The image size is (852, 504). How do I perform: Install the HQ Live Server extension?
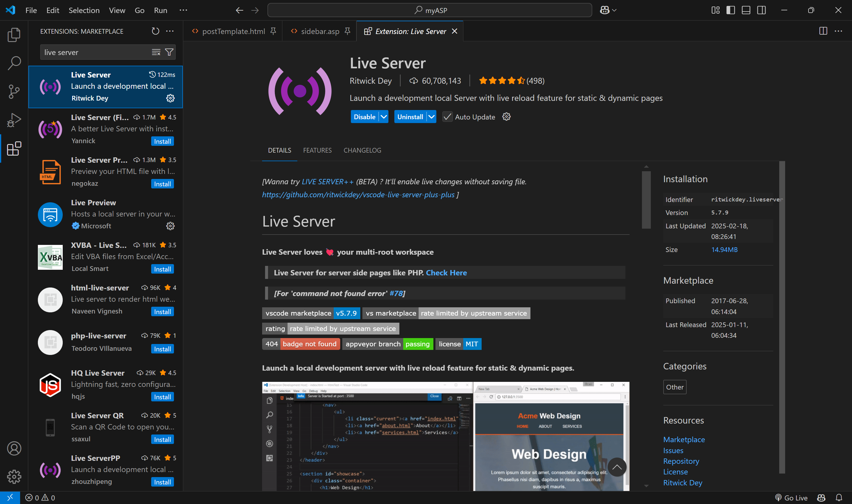(162, 397)
